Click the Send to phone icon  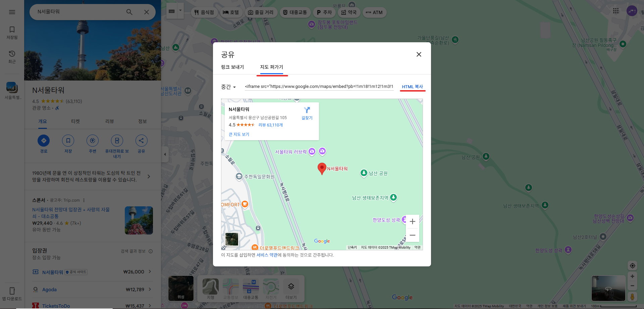[x=117, y=141]
